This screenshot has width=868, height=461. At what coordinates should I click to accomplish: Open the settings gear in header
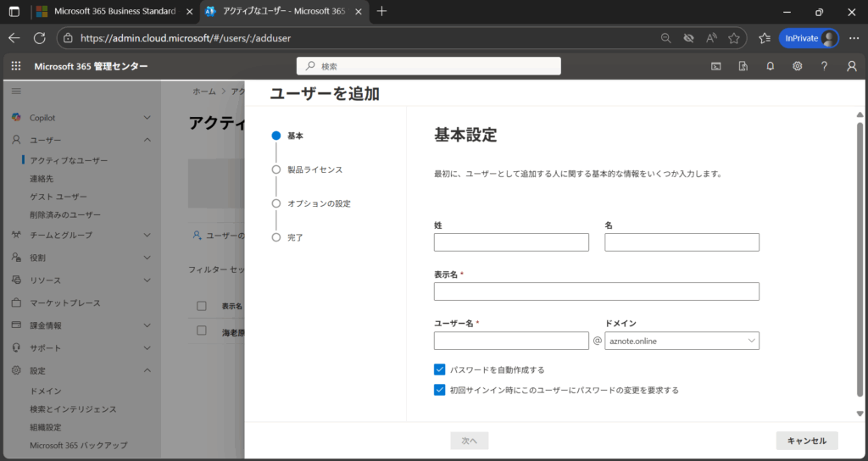click(x=797, y=66)
